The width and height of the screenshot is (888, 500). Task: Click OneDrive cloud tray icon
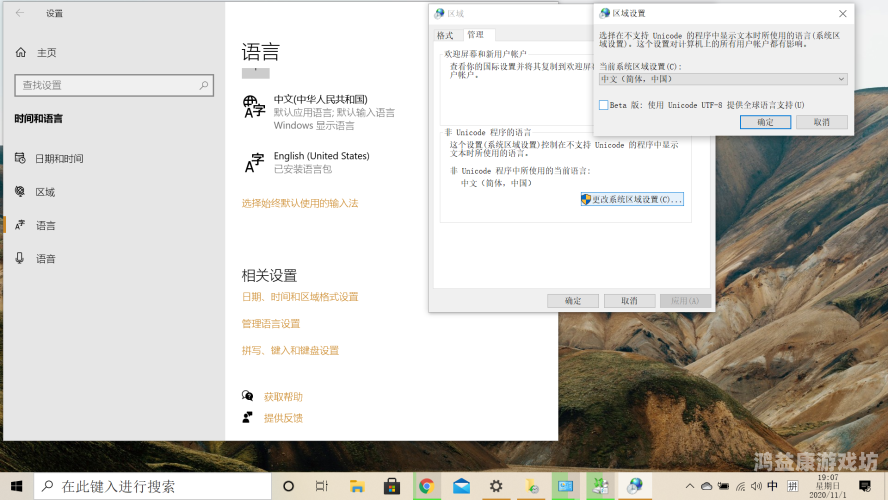[707, 486]
